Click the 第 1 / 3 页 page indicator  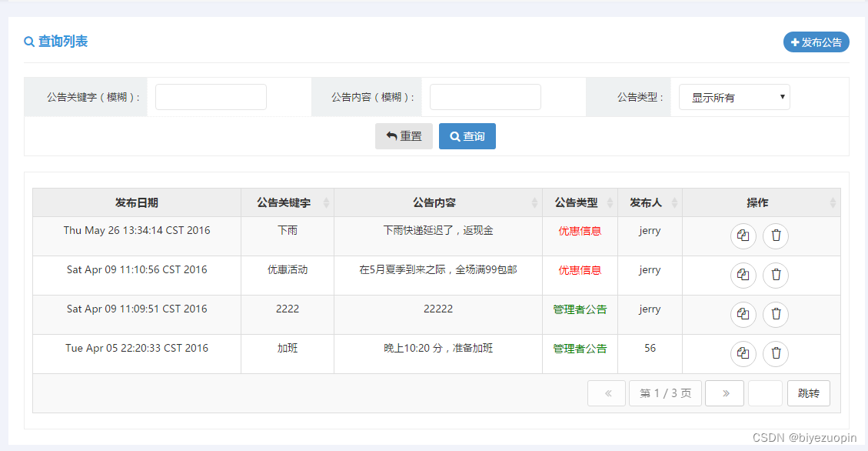(665, 393)
